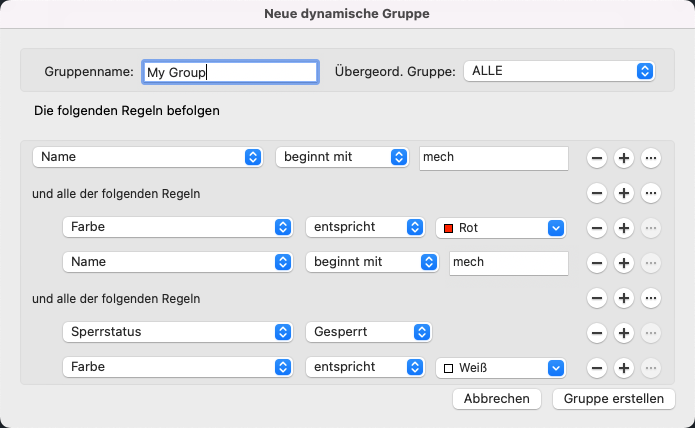Add a rule below the Farbe Weiß row
The height and width of the screenshot is (428, 695).
tap(623, 368)
